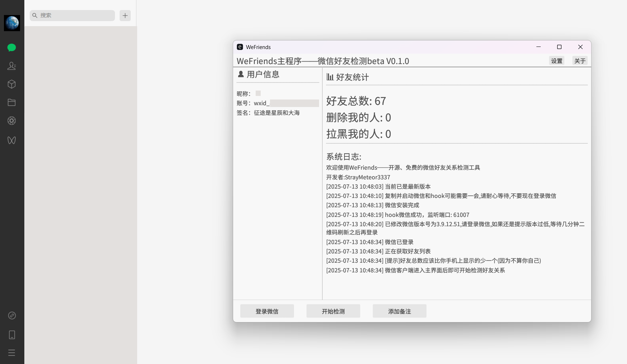Maximize the WeFriends window
The width and height of the screenshot is (627, 364).
[559, 47]
